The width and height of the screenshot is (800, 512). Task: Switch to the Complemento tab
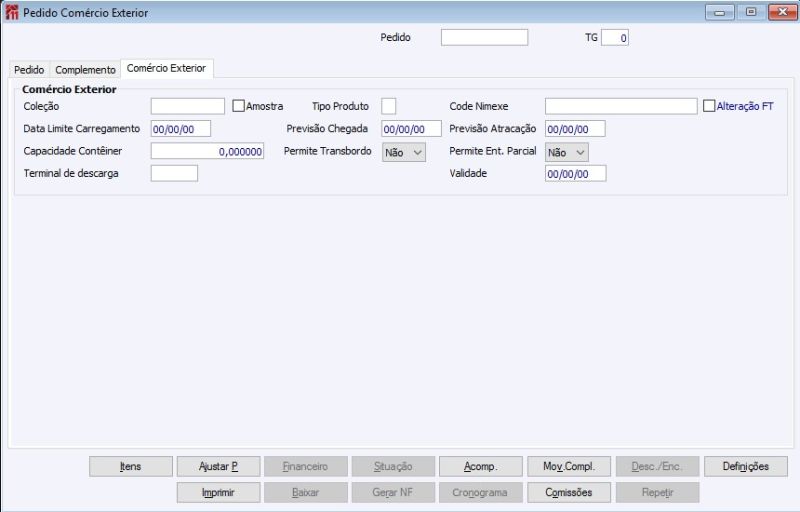tap(85, 70)
